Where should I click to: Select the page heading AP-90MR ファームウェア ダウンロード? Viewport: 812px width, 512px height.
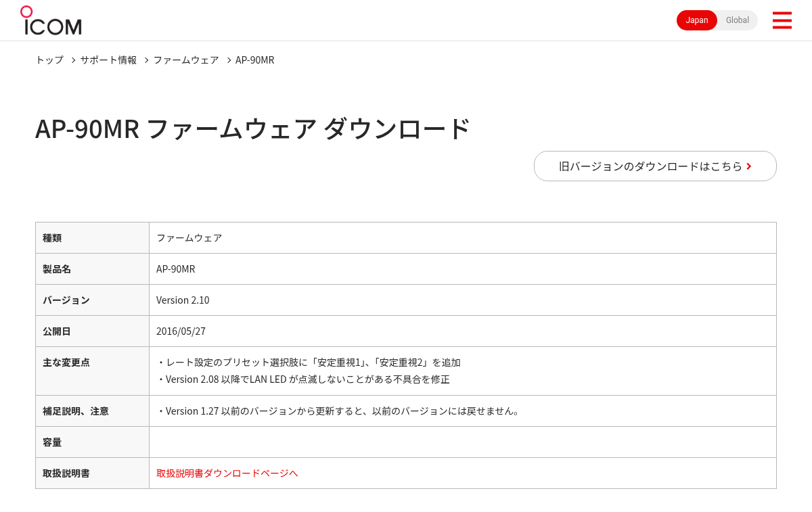252,129
